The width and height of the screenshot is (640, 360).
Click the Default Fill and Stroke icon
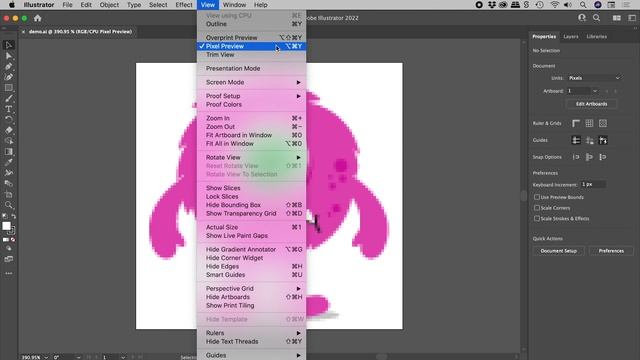(x=5, y=216)
